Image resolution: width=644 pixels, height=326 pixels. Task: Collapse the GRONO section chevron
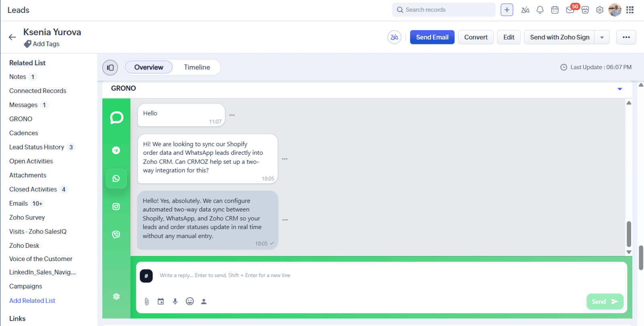[620, 89]
